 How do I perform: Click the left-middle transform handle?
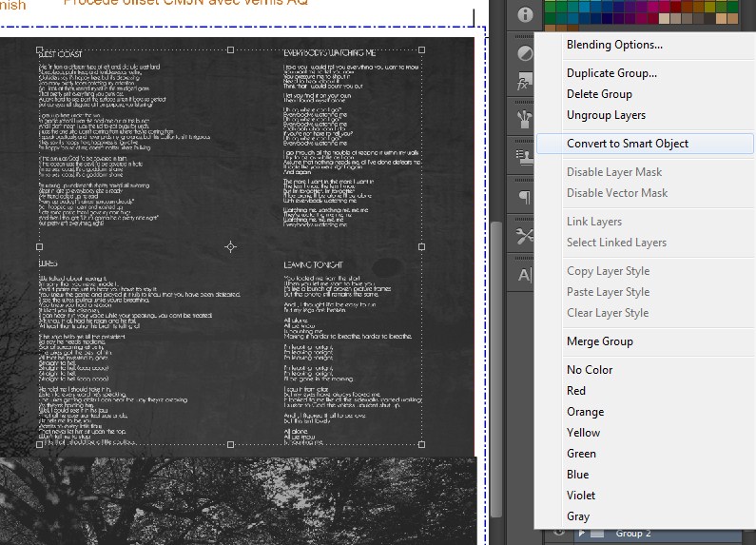click(40, 247)
